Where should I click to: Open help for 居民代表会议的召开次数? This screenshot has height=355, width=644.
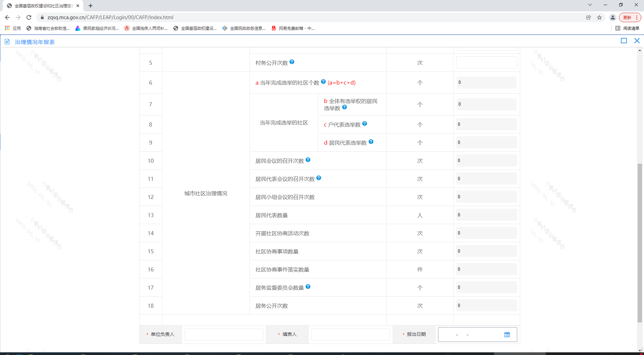coord(319,178)
